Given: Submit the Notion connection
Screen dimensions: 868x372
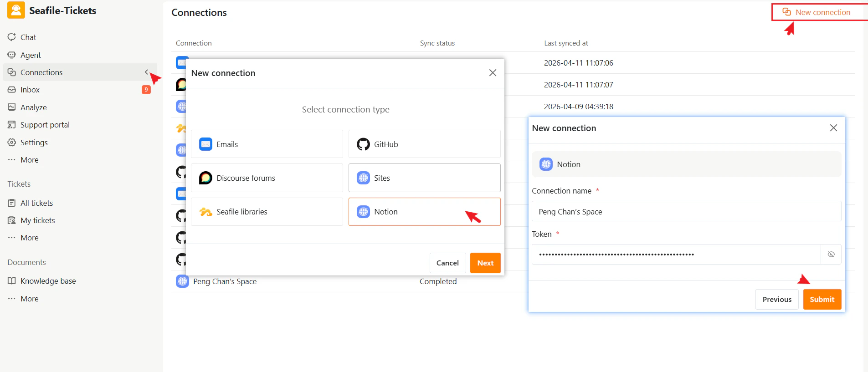Looking at the screenshot, I should click(822, 299).
